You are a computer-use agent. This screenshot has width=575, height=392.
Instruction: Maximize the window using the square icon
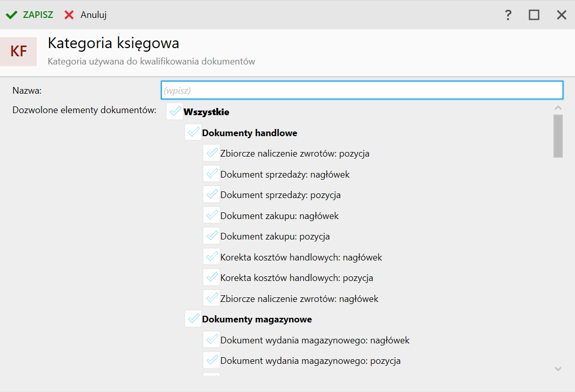(x=534, y=15)
